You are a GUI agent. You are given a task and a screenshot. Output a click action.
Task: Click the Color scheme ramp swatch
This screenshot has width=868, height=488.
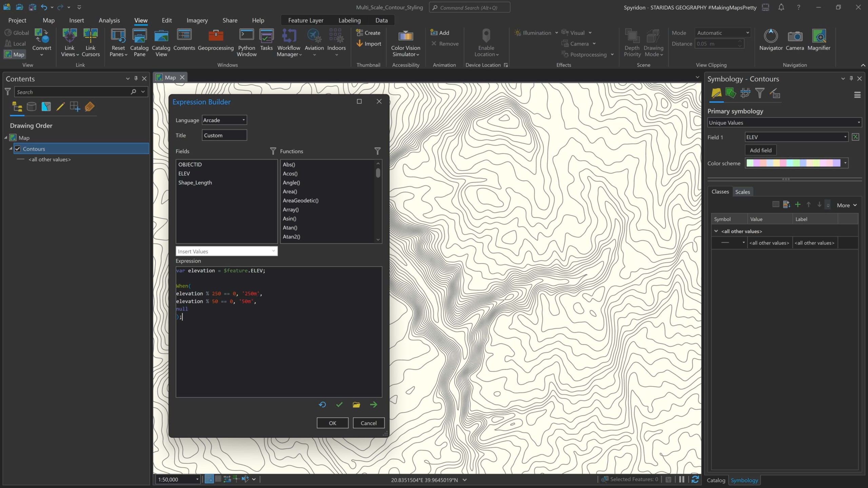point(793,163)
